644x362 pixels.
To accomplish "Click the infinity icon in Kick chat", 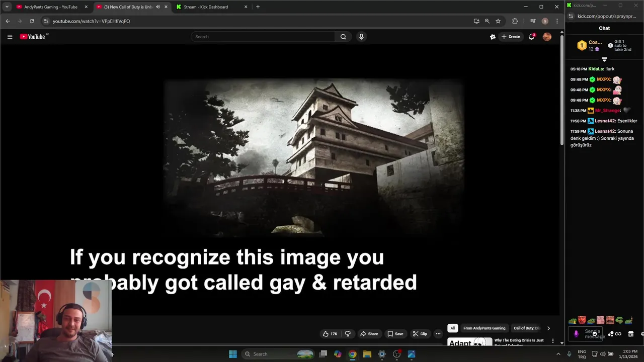I will tap(618, 334).
